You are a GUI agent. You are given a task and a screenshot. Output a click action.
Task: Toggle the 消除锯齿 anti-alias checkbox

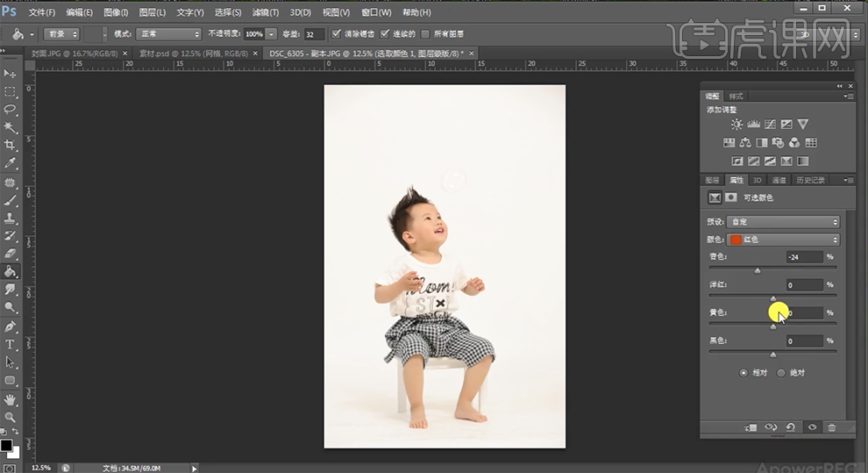(338, 34)
